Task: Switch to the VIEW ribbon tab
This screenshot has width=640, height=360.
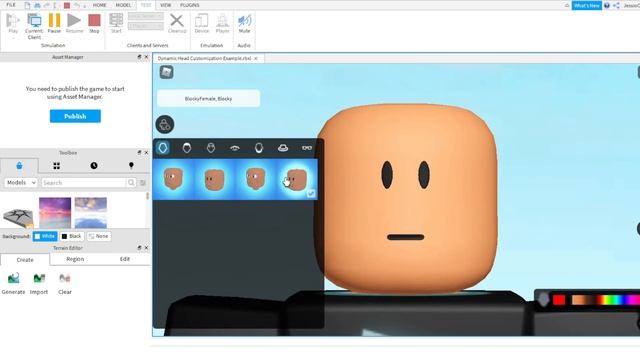Action: (165, 5)
